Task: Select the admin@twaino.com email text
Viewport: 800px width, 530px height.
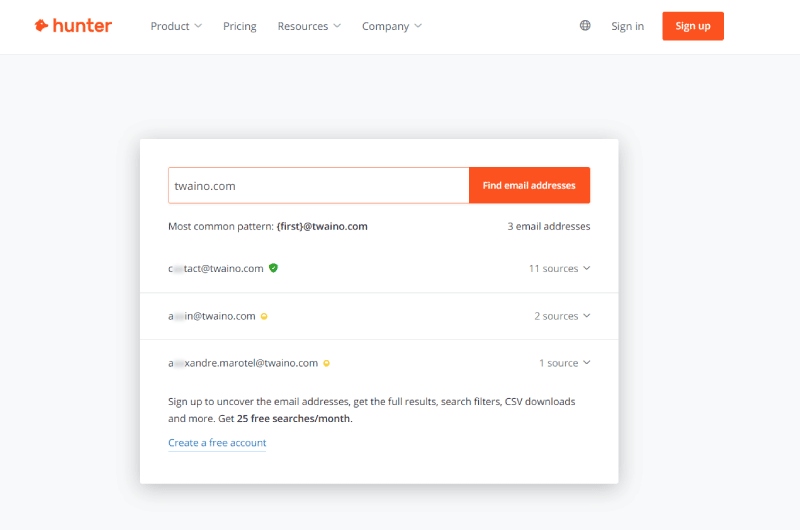Action: pyautogui.click(x=212, y=316)
